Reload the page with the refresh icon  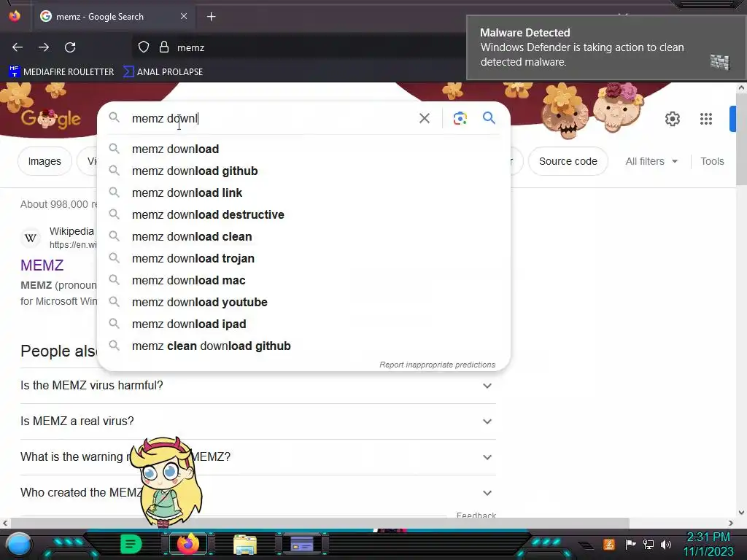pos(70,47)
